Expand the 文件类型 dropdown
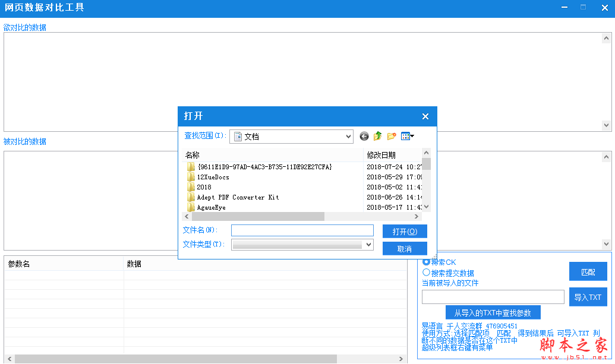615x364 pixels. point(368,245)
